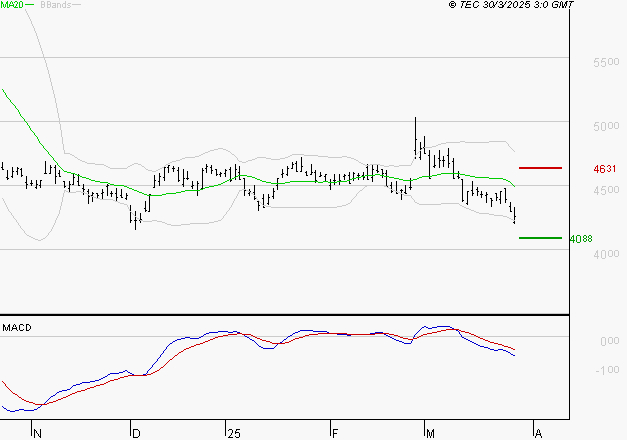Click the 5500 price axis label
The image size is (627, 440).
coord(606,62)
